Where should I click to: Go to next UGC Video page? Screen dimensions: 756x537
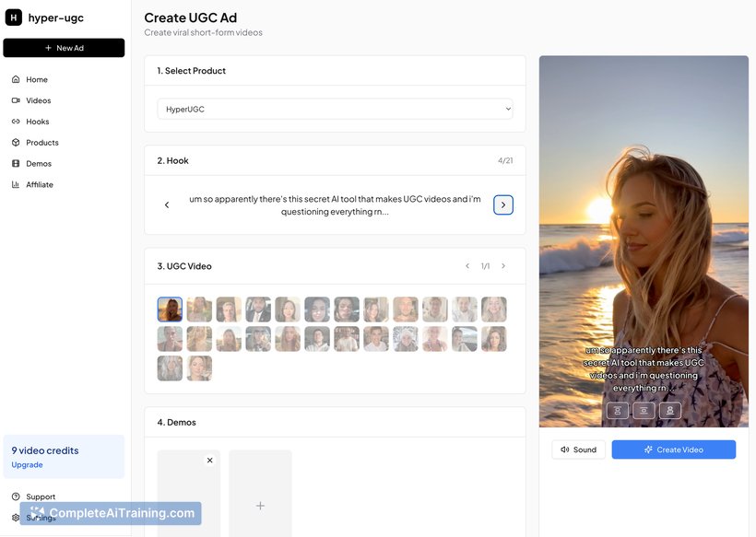503,266
